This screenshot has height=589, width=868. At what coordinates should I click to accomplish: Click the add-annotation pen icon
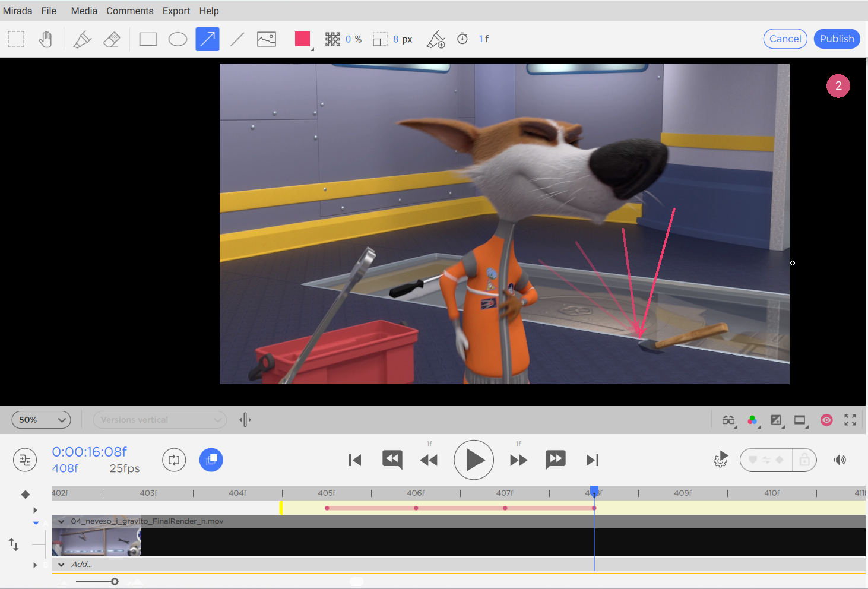click(x=436, y=39)
